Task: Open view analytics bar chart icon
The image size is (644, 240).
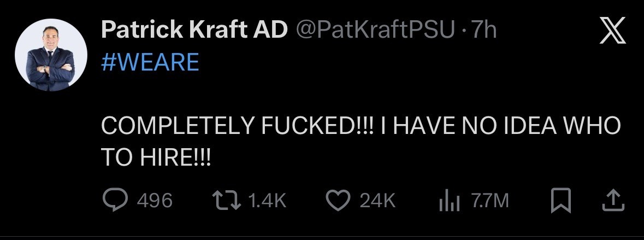Action: [447, 201]
